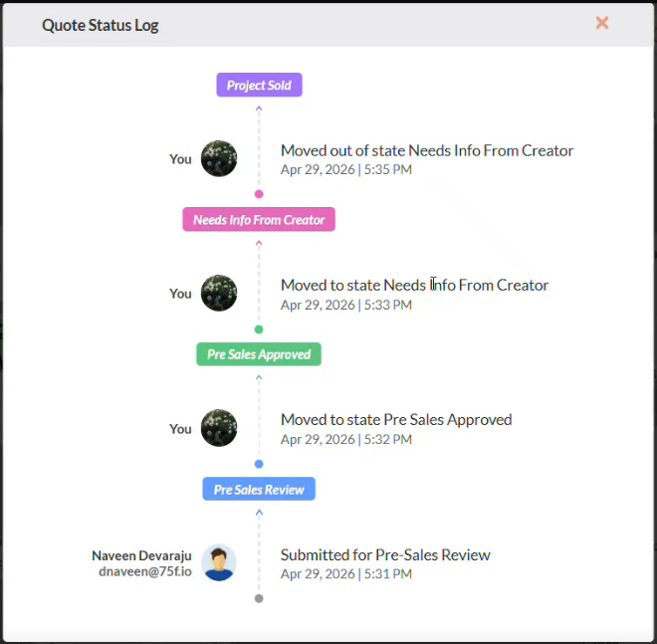Click the pink arrow below Needs Info badge
This screenshot has width=657, height=644.
point(259,243)
